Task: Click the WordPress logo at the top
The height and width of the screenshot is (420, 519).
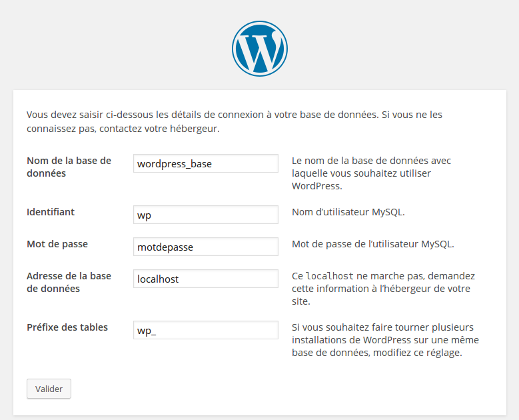Action: [x=260, y=49]
